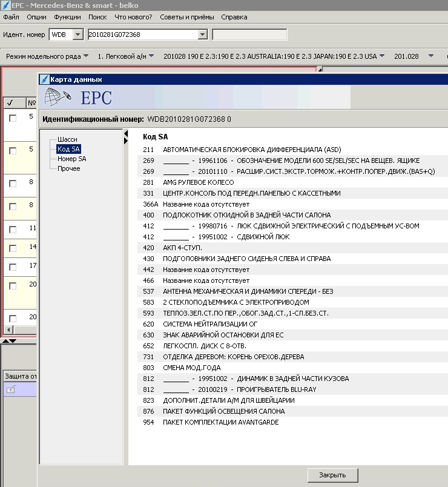Select Номер SA tree item
The image size is (448, 487).
tap(71, 159)
